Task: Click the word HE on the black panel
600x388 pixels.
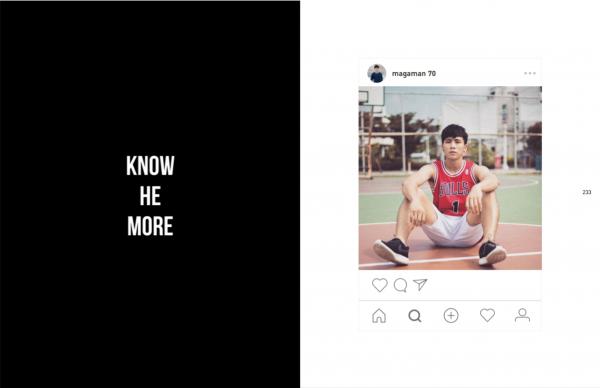Action: [150, 196]
